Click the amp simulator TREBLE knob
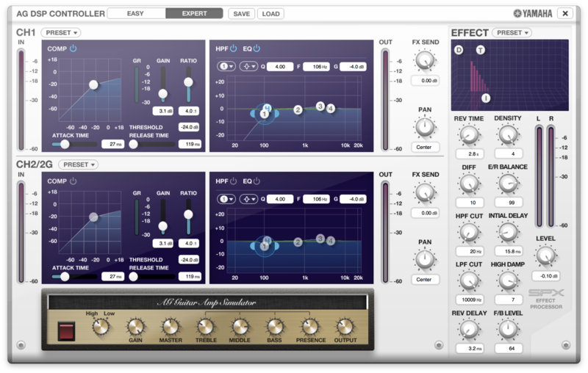This screenshot has width=588, height=373. coord(205,327)
